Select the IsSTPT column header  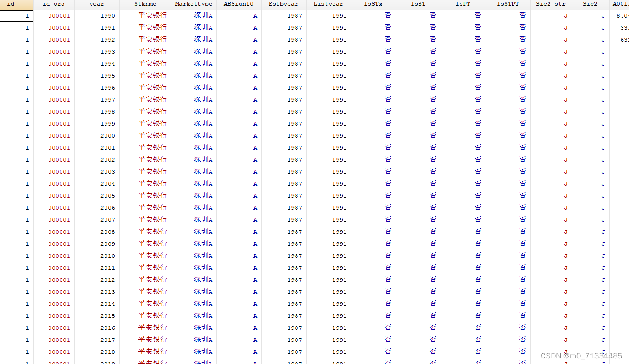point(508,4)
